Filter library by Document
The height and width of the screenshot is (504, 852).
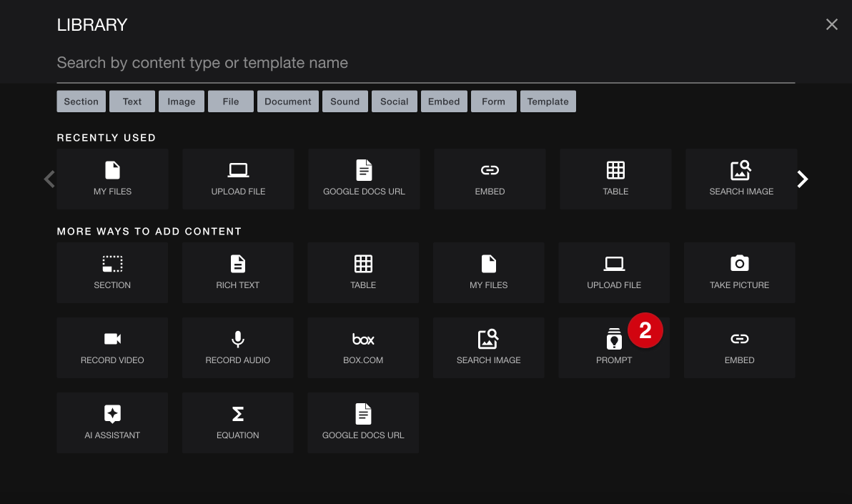(288, 102)
